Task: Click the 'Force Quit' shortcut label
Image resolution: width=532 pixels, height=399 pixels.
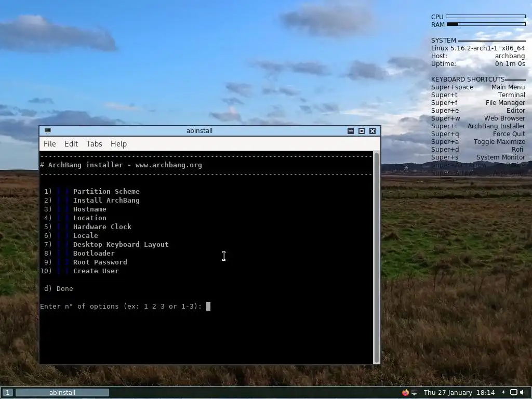Action: [509, 134]
